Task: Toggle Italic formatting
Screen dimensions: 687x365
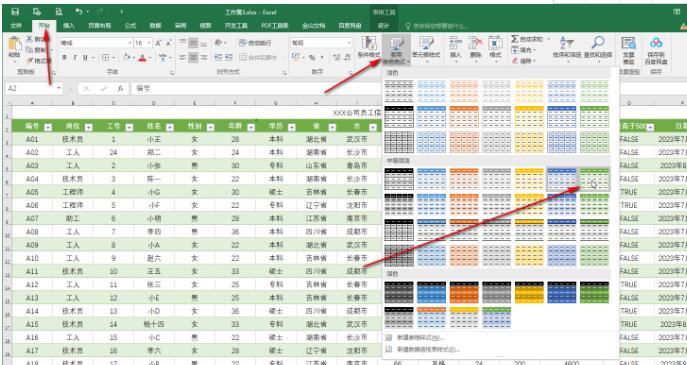Action: point(74,57)
